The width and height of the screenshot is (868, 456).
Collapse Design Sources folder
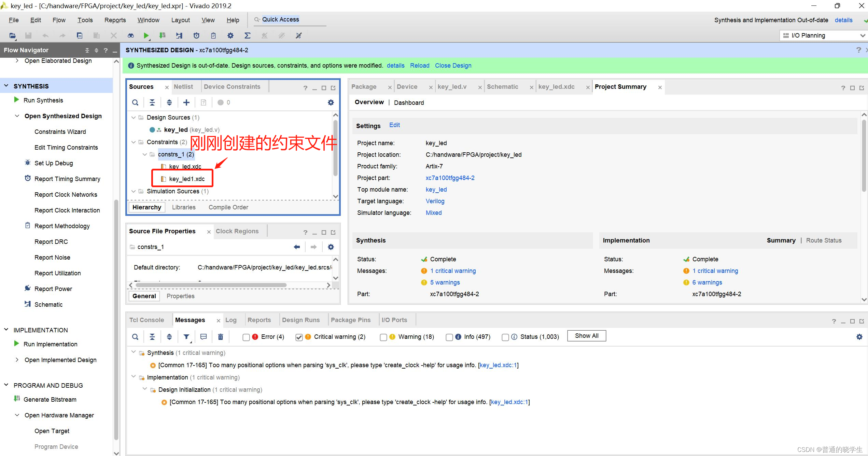click(134, 118)
